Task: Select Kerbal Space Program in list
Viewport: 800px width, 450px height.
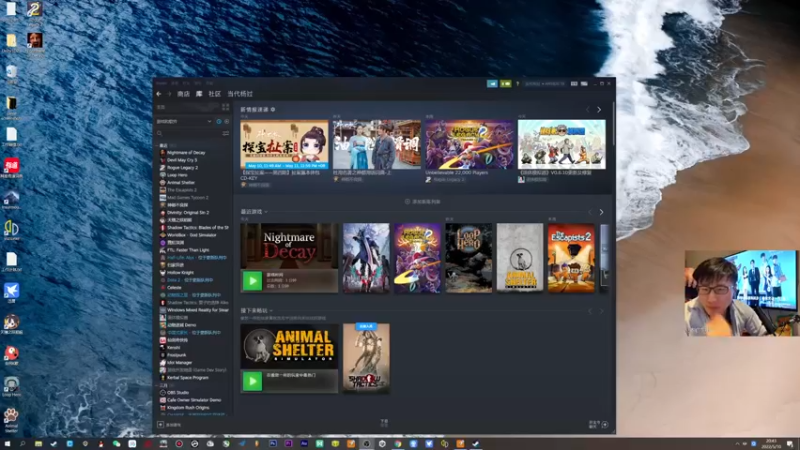Action: [x=187, y=378]
